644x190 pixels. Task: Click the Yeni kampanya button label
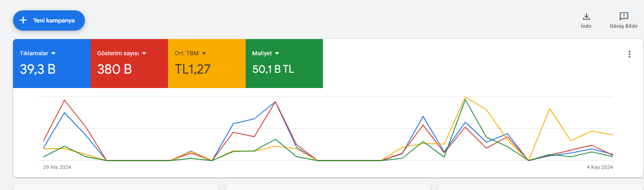tap(54, 20)
